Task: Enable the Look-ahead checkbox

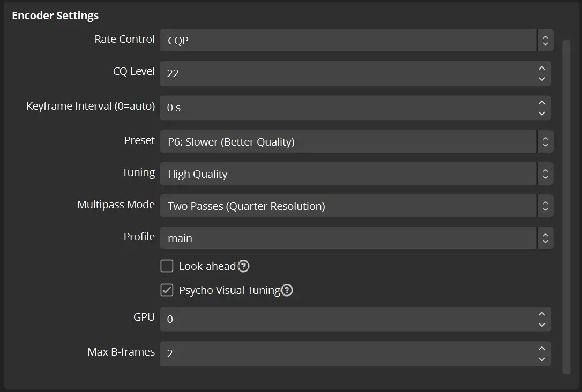Action: coord(167,266)
